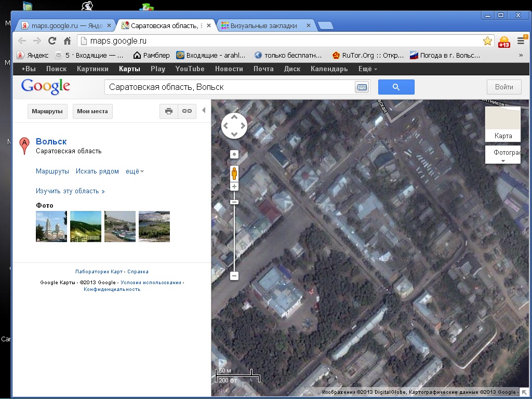Screen dimensions: 532x399
Task: Click the zoom slider handle on map
Action: click(x=234, y=202)
